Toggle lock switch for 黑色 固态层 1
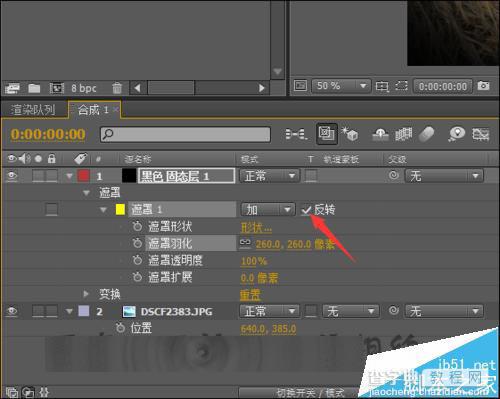Screen dimensions: 500x399 (51, 176)
